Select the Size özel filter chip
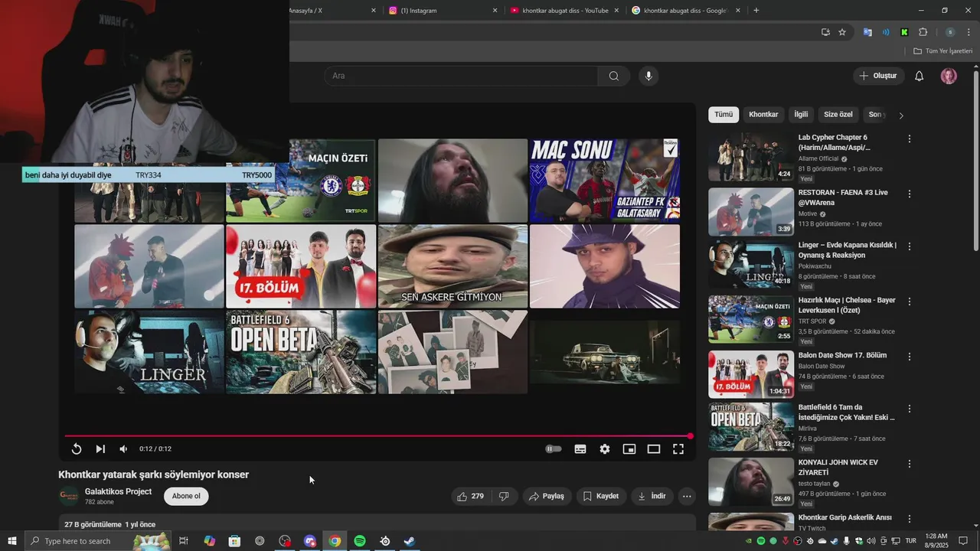 [x=838, y=115]
